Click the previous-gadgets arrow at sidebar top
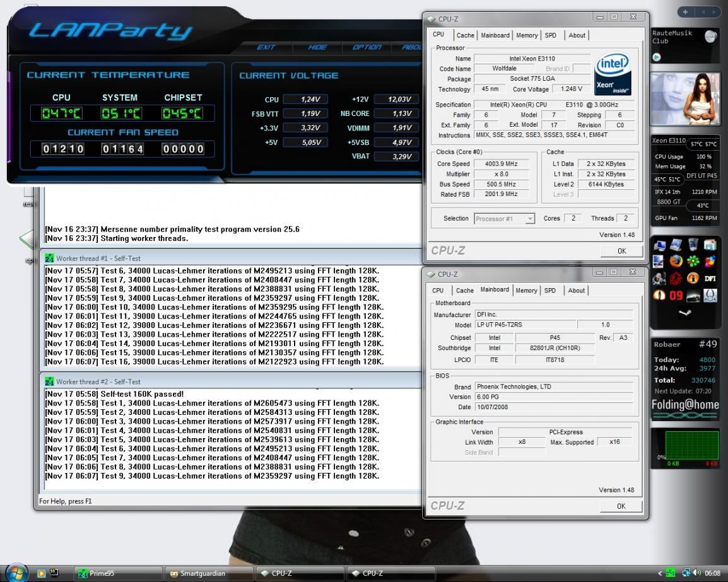 [x=703, y=12]
